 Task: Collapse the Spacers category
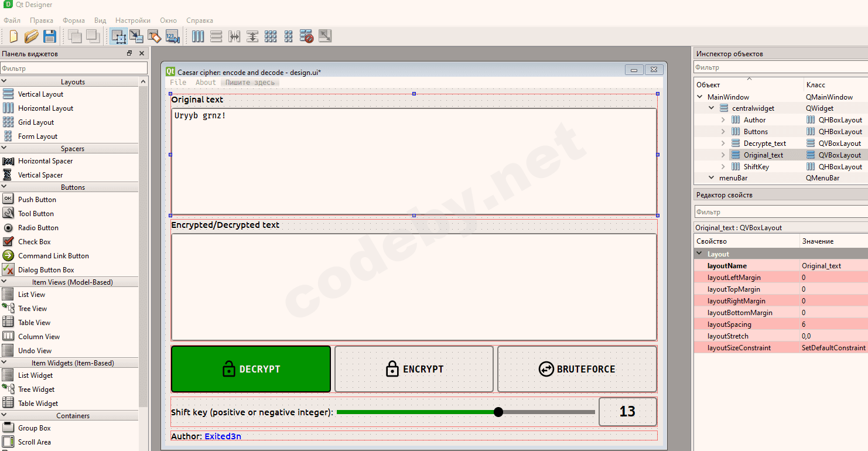[4, 148]
